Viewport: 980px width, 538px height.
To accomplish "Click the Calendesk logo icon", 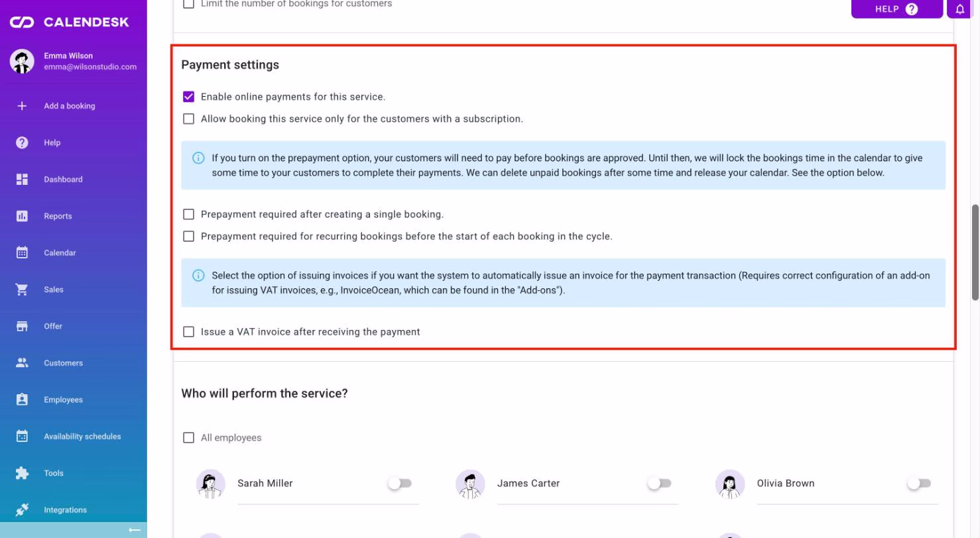I will coord(22,23).
